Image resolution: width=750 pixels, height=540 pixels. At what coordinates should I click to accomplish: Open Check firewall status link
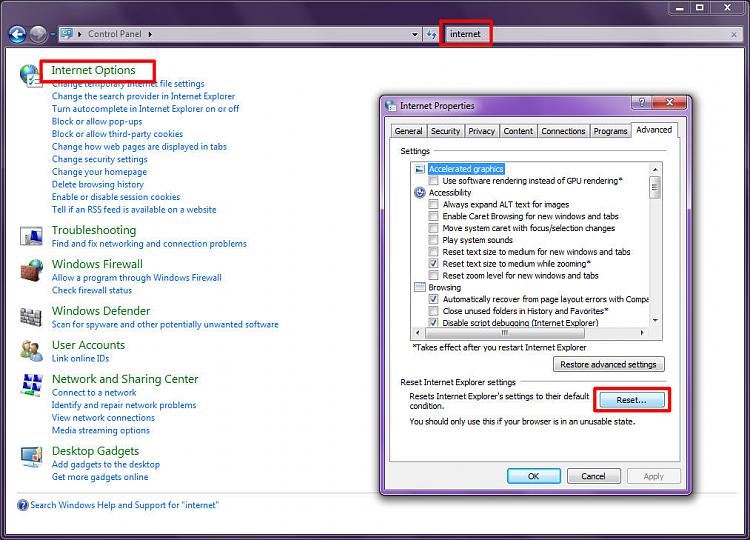tap(92, 290)
